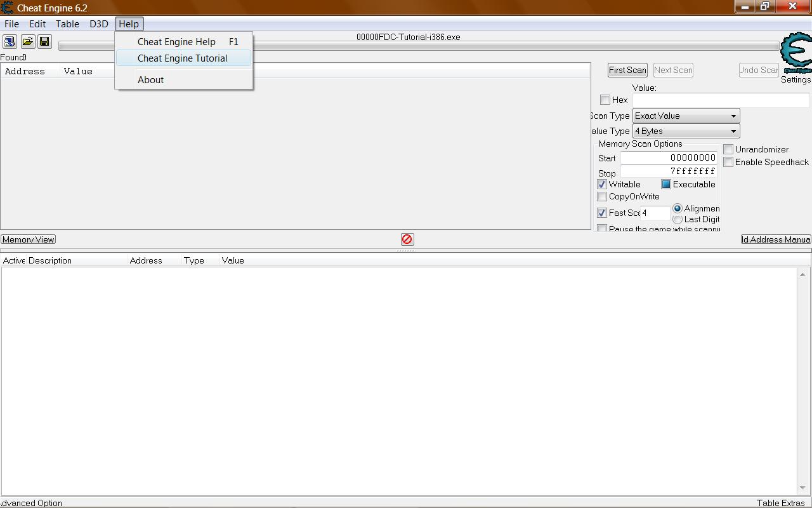
Task: Focus the scan Value input field
Action: click(x=721, y=100)
